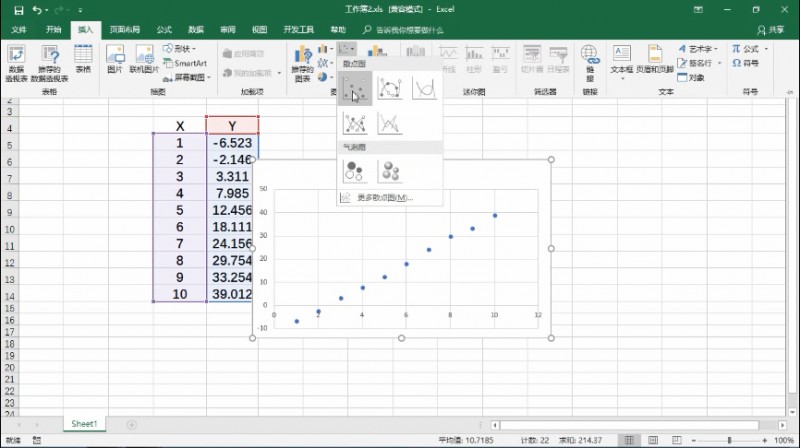The image size is (800, 448).
Task: Open the File (文件) tab
Action: (19, 30)
